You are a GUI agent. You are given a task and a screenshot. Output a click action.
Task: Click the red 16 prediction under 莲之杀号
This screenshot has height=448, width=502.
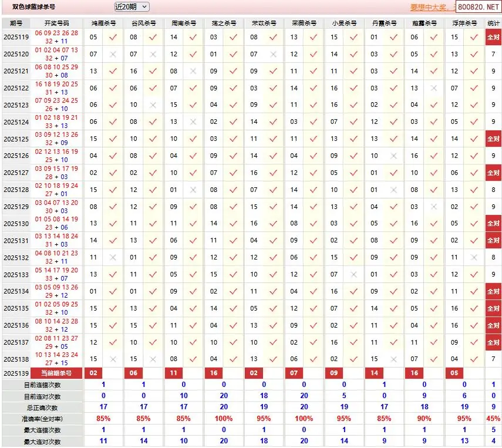213,373
